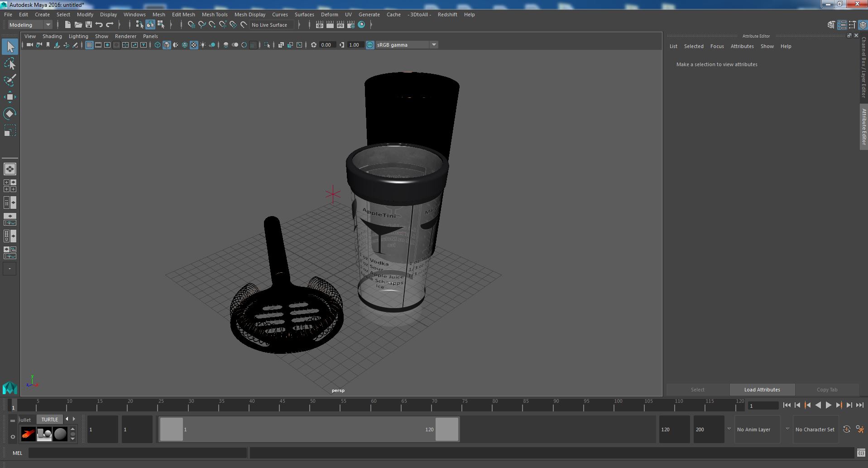Open a scene file
The height and width of the screenshot is (468, 868).
(78, 25)
